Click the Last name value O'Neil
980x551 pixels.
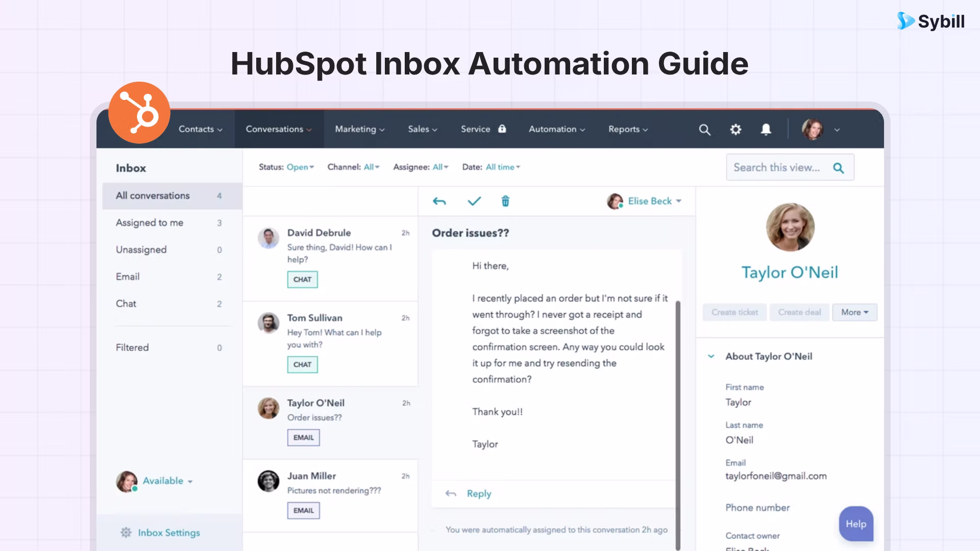pos(739,440)
